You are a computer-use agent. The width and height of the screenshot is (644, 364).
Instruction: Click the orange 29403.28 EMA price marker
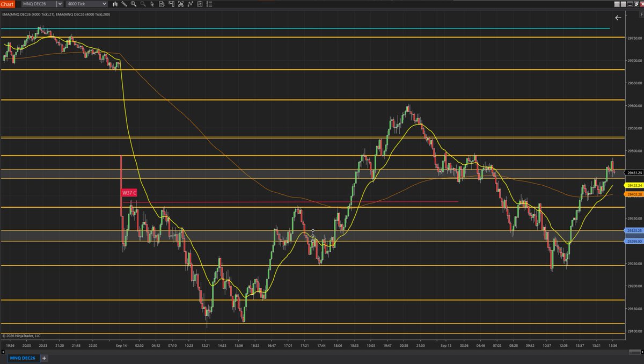tap(634, 194)
